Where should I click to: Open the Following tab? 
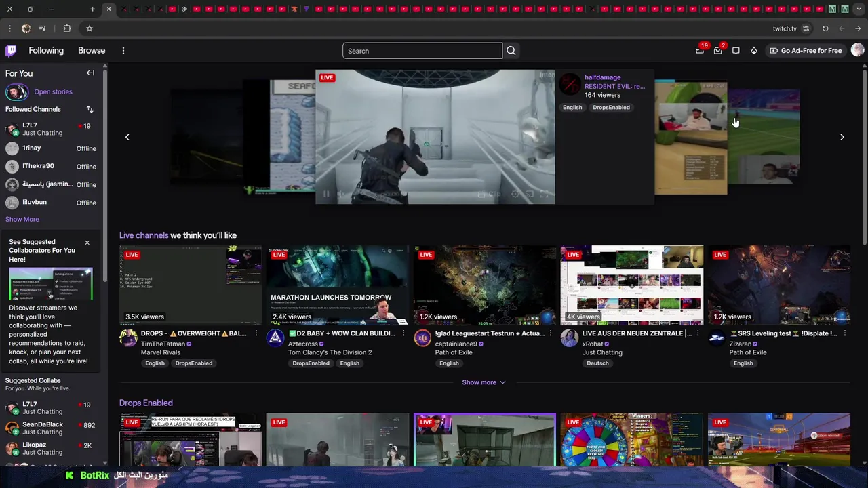(46, 51)
